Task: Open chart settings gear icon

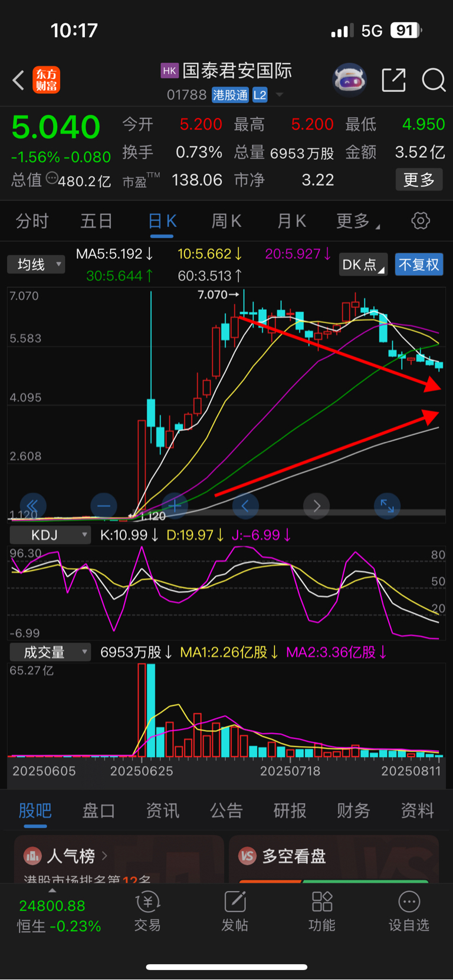Action: pyautogui.click(x=421, y=221)
